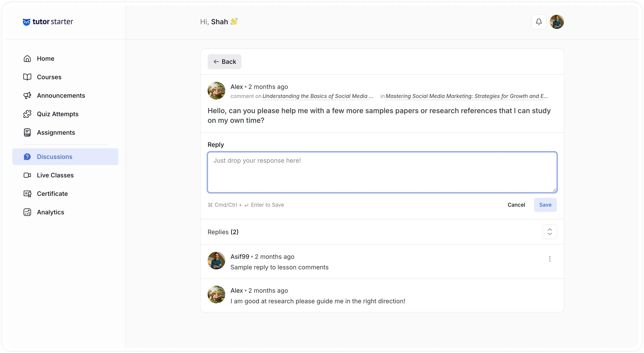Open lesson link Understanding the Basics of Social Media
The image size is (644, 353).
pos(318,96)
